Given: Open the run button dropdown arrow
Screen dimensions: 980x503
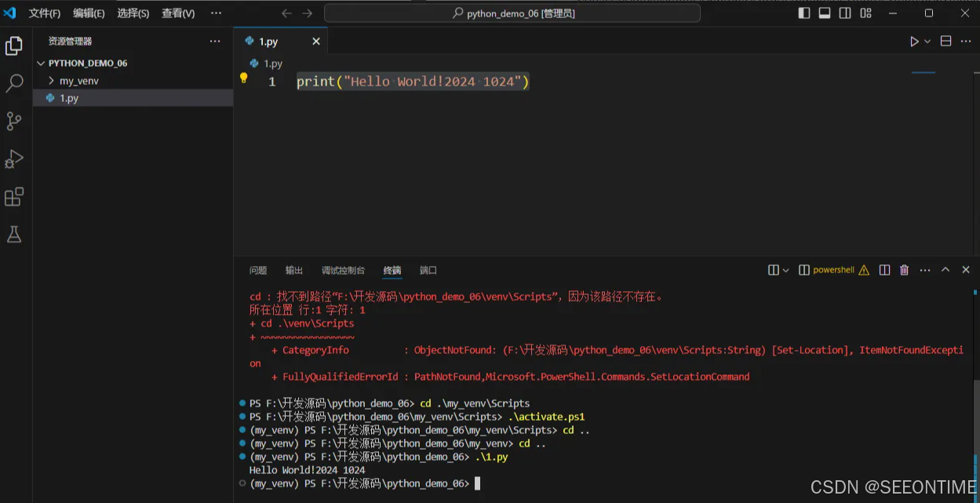Looking at the screenshot, I should pos(927,42).
